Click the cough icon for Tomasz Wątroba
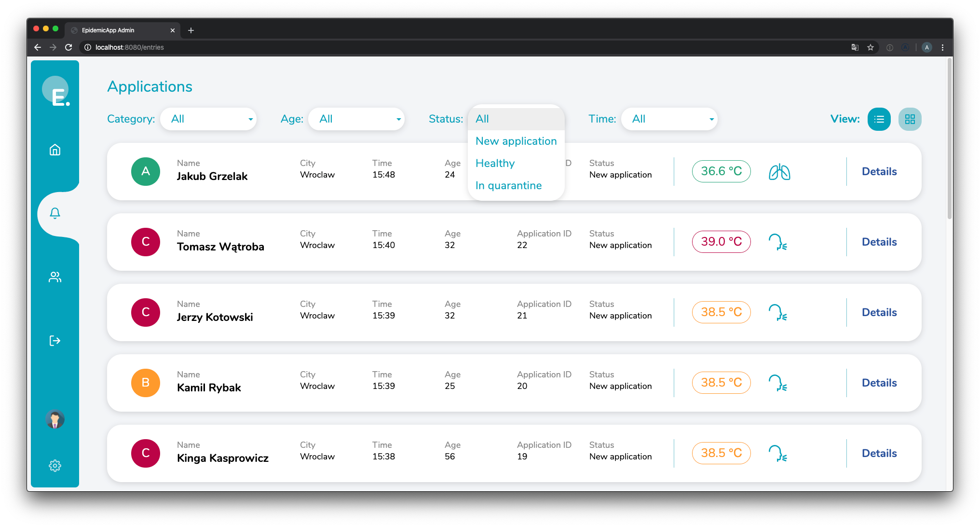 pyautogui.click(x=777, y=242)
